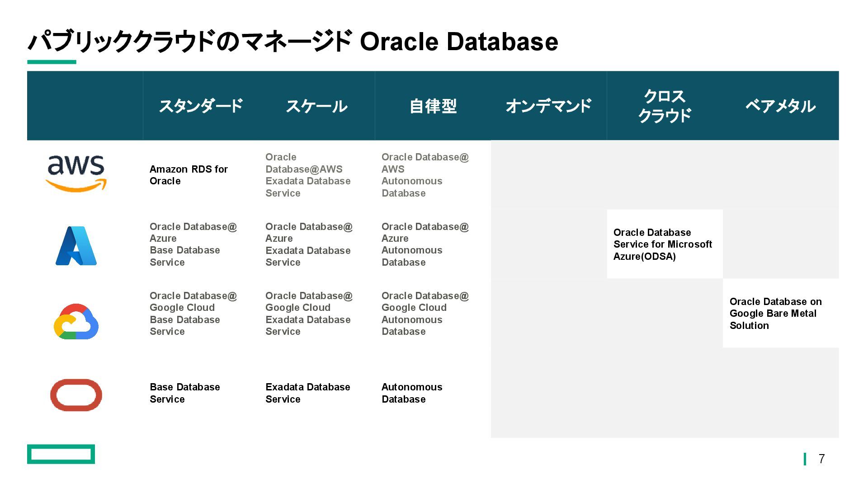Click the red Oracle logo
This screenshot has height=488, width=868.
pyautogui.click(x=76, y=395)
